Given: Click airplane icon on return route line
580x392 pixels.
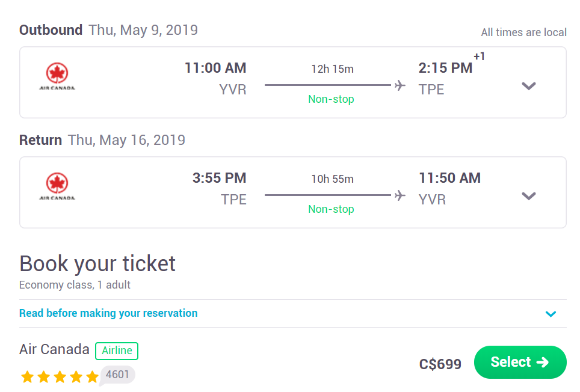Looking at the screenshot, I should click(x=400, y=195).
